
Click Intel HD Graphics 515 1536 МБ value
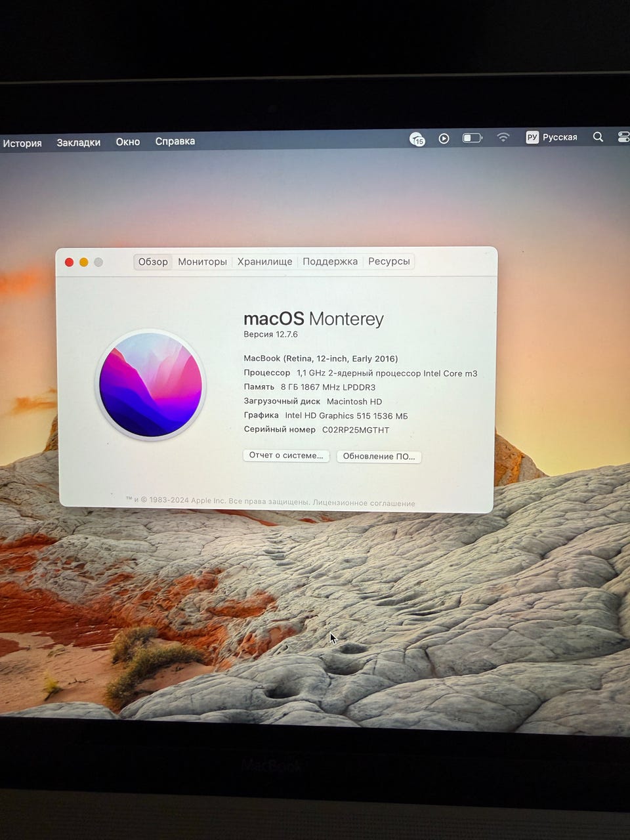[x=346, y=416]
